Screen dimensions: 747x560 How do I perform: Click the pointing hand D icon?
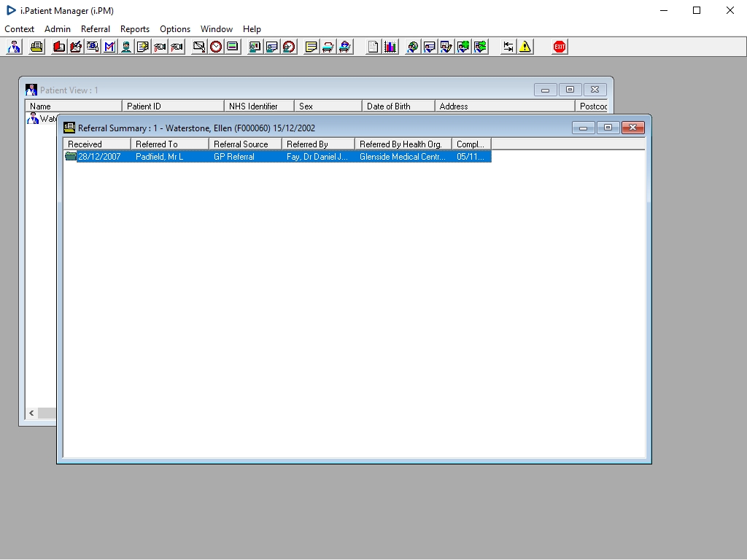(x=160, y=47)
